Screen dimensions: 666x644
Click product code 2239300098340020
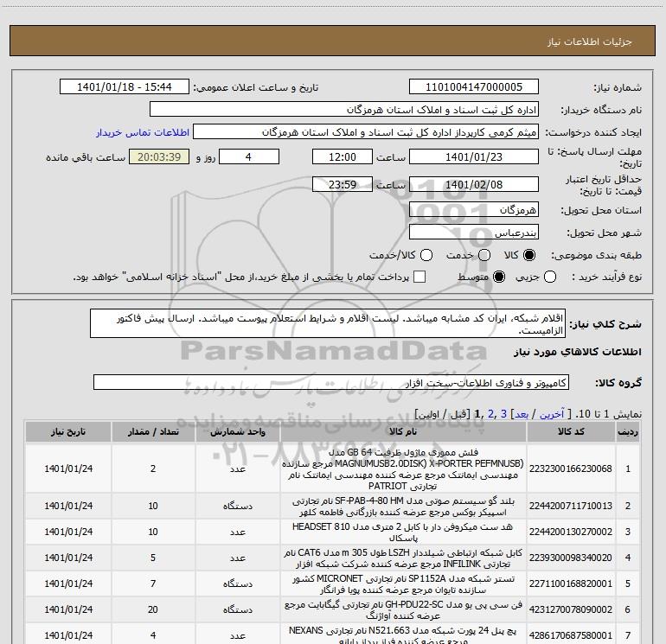click(571, 558)
